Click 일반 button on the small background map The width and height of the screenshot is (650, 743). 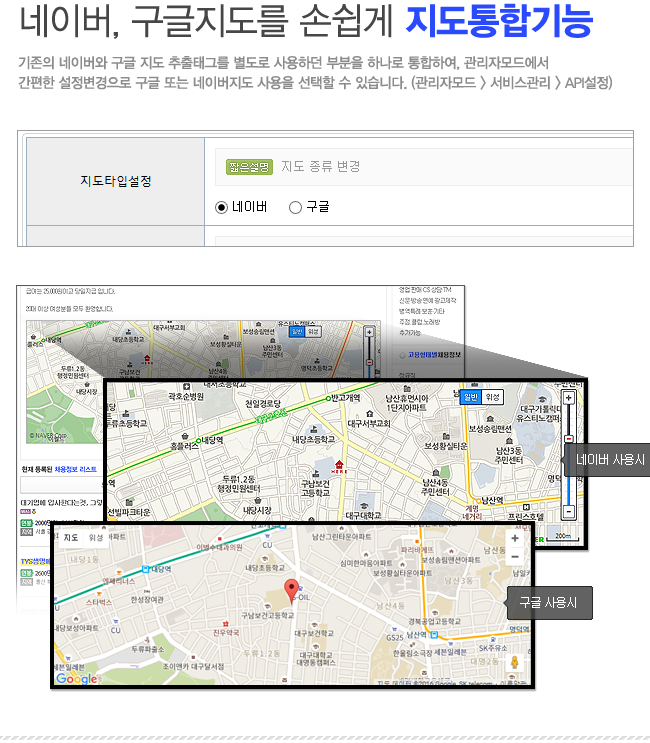click(x=297, y=332)
